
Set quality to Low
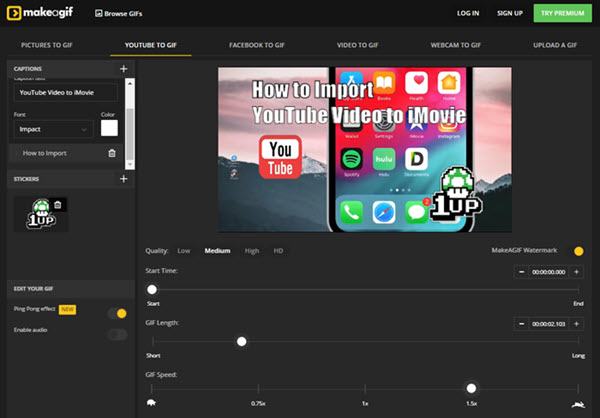coord(184,251)
